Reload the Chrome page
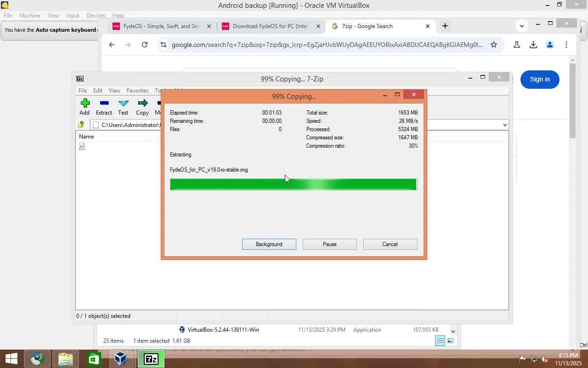The image size is (588, 368). click(x=145, y=45)
